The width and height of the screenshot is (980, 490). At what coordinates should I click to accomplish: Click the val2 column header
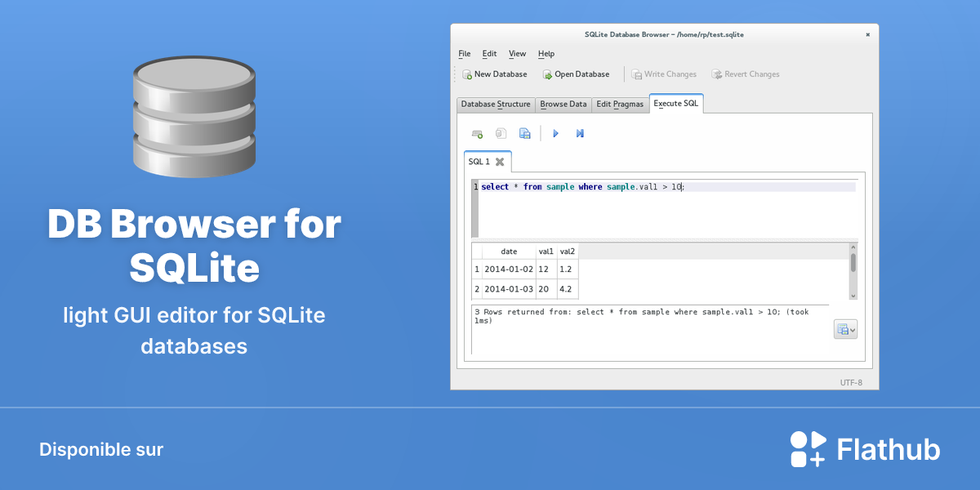568,252
